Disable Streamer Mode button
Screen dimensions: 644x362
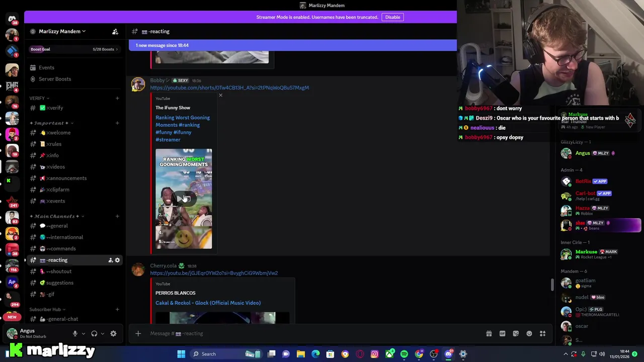click(x=392, y=17)
